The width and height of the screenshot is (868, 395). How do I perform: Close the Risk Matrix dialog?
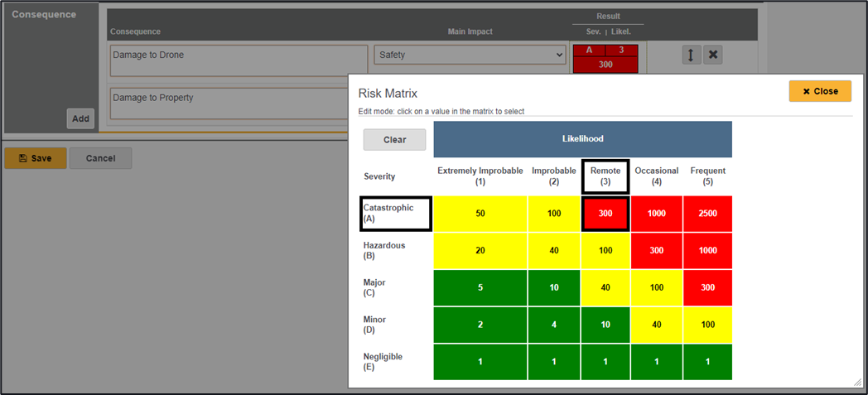pos(820,91)
